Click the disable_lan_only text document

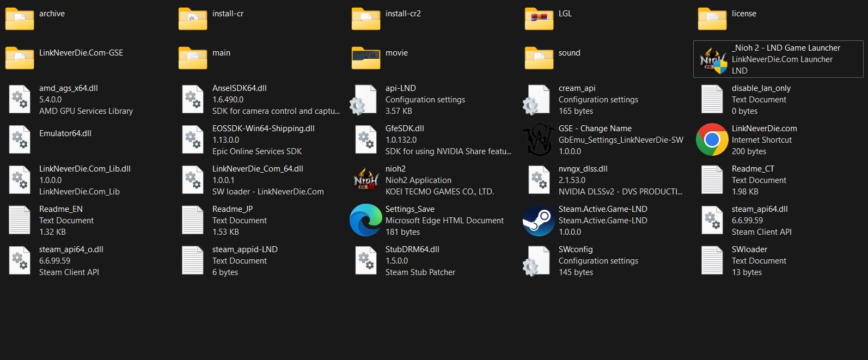(761, 88)
